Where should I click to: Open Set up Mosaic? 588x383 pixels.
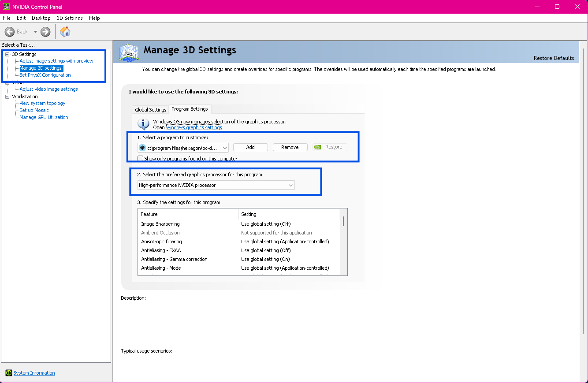tap(34, 110)
